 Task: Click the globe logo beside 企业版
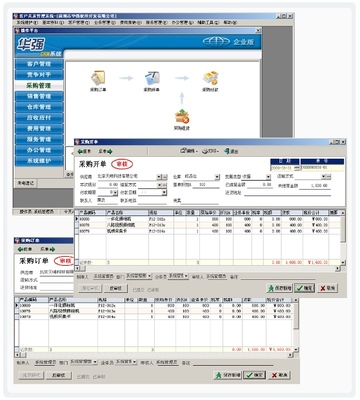pos(216,41)
